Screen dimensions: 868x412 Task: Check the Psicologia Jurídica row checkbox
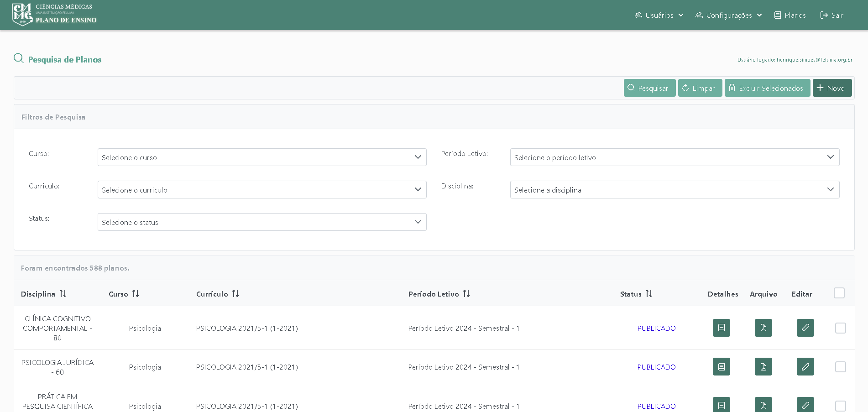tap(840, 367)
